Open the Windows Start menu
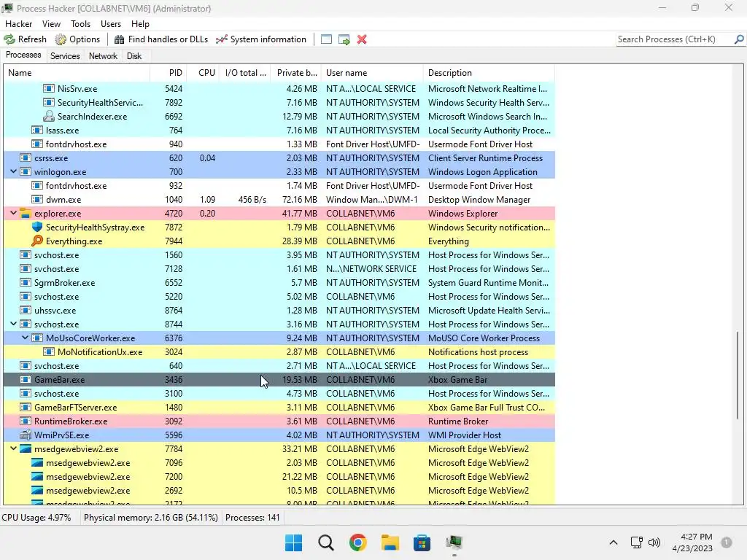This screenshot has width=747, height=560. pyautogui.click(x=293, y=542)
